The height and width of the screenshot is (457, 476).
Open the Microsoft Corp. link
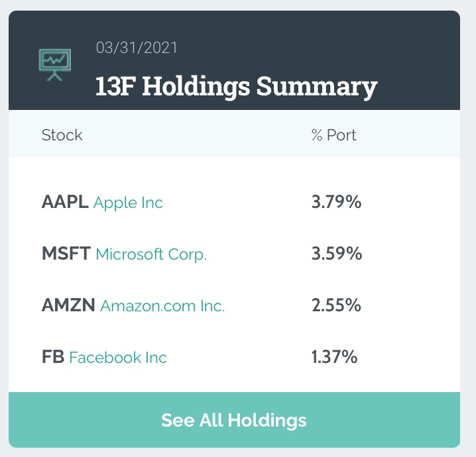[x=152, y=254]
